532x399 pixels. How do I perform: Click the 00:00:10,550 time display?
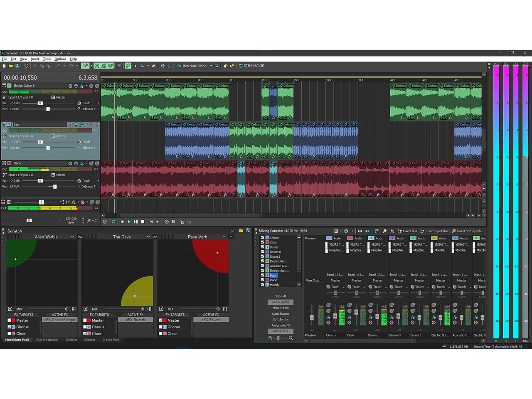click(x=20, y=78)
